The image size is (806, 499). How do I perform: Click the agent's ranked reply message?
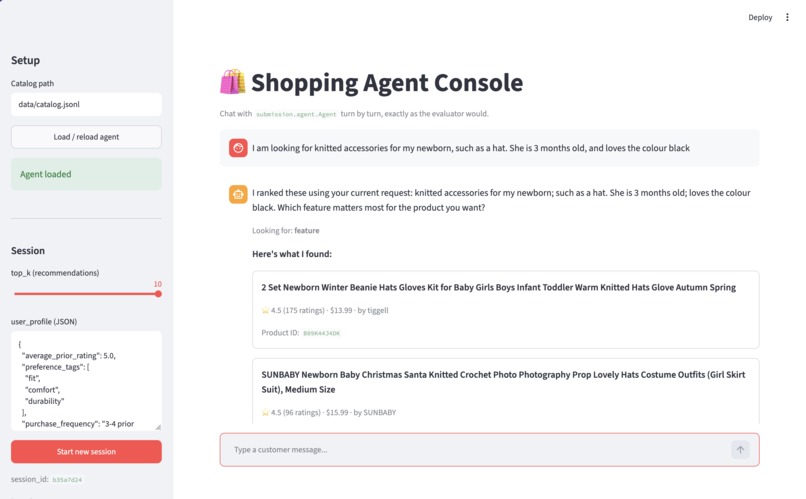pyautogui.click(x=501, y=200)
